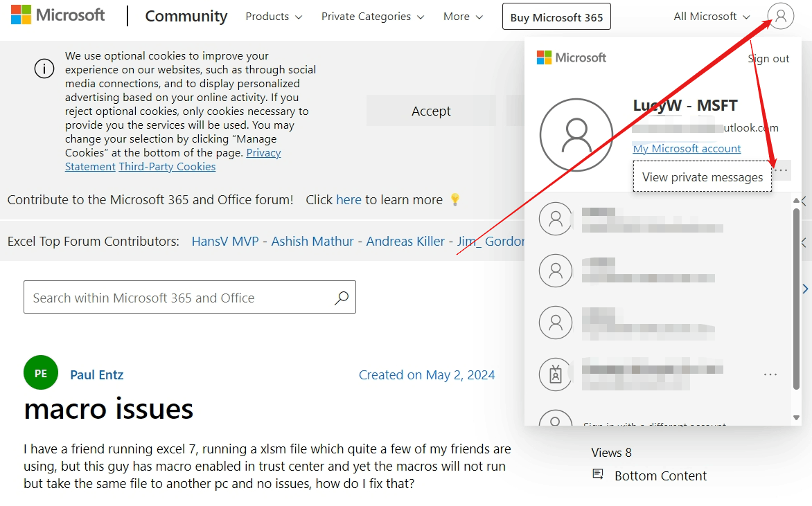Viewport: 812px width, 506px height.
Task: Expand the Products dropdown
Action: point(274,17)
